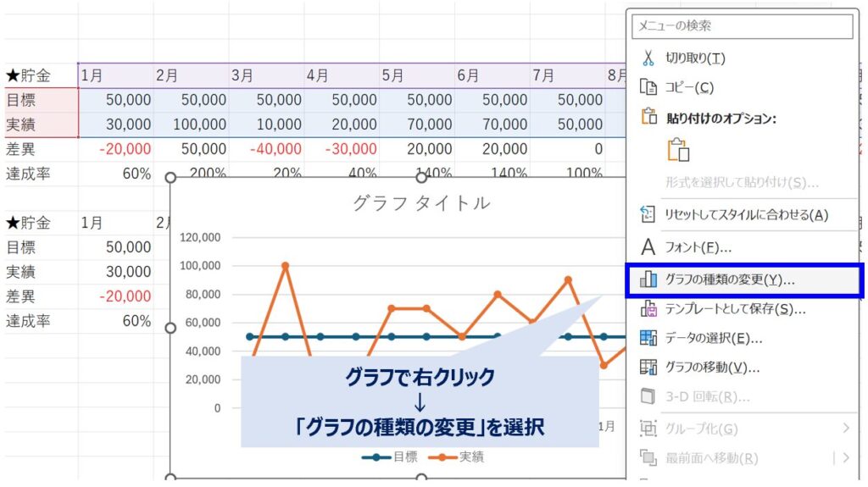Click the bar chart icon for Change Chart Type
Viewport: 868px width, 487px height.
pyautogui.click(x=648, y=279)
